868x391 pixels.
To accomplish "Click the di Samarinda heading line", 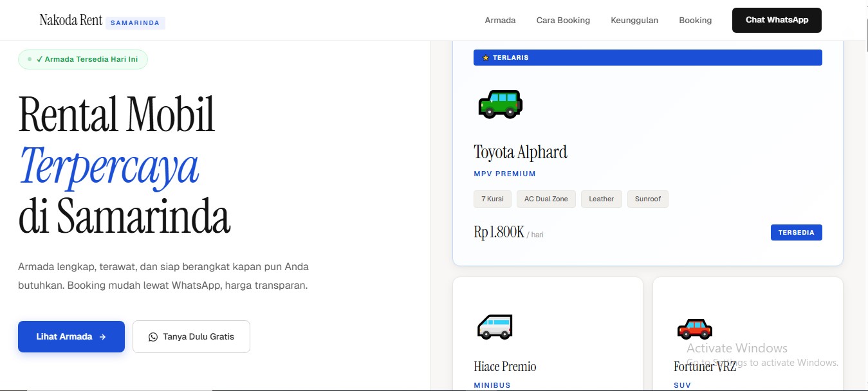I will [x=124, y=216].
